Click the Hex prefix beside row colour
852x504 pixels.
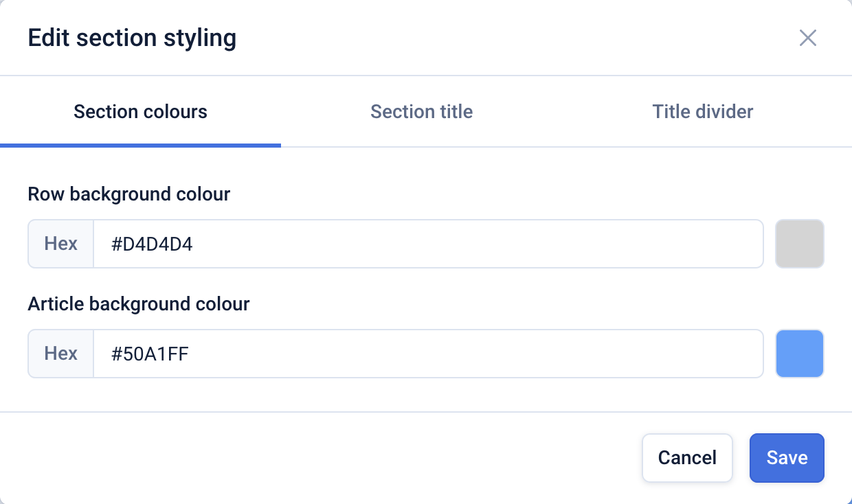point(61,244)
